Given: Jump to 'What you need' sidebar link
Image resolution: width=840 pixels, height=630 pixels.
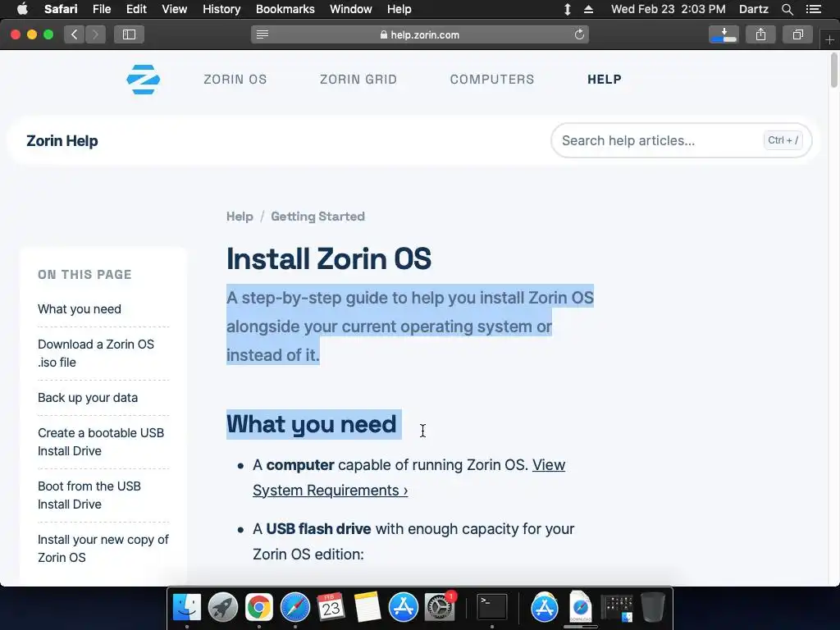Looking at the screenshot, I should tap(80, 309).
